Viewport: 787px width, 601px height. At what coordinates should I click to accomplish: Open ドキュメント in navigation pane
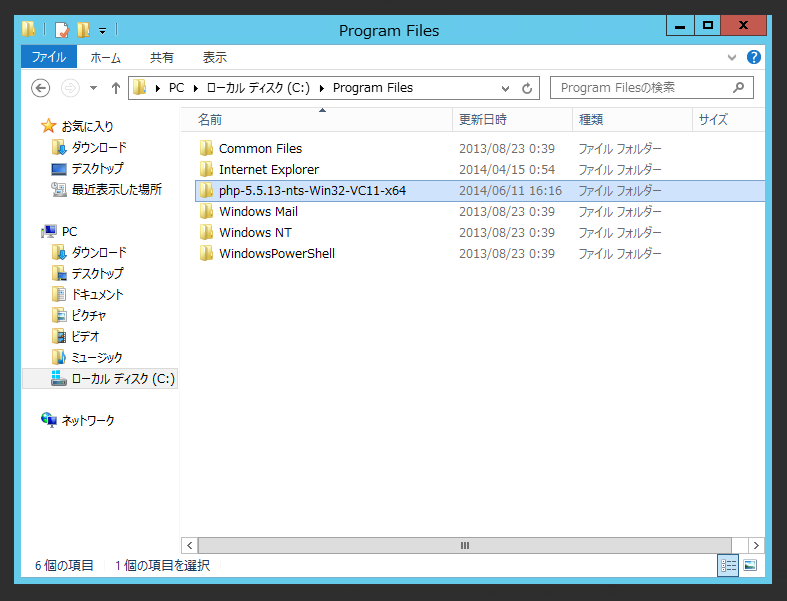pos(97,295)
